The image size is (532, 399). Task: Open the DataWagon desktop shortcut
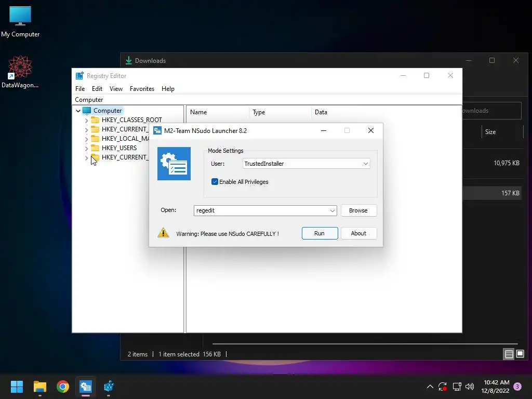click(x=20, y=72)
